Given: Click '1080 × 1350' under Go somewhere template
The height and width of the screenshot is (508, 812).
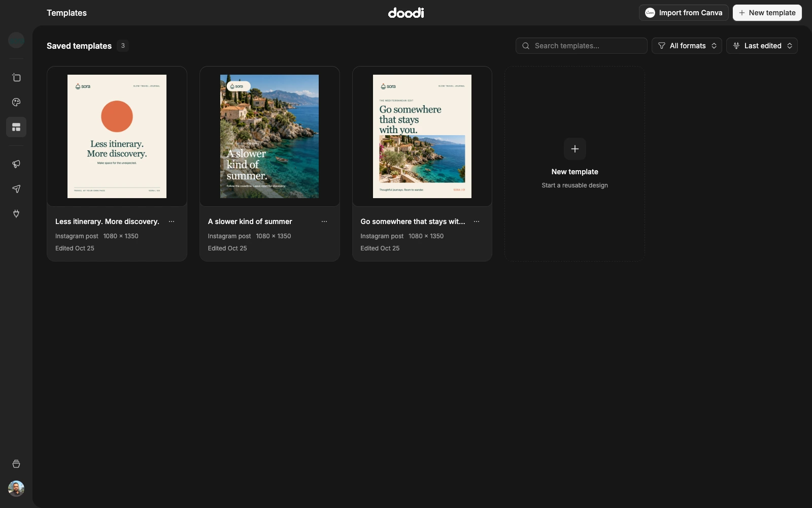Looking at the screenshot, I should (426, 236).
